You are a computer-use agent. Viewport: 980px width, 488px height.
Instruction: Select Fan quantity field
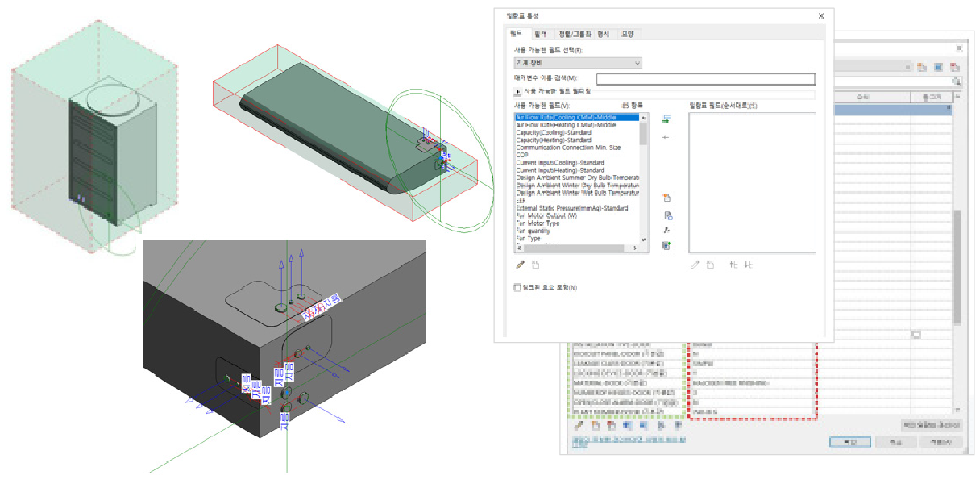pyautogui.click(x=533, y=231)
